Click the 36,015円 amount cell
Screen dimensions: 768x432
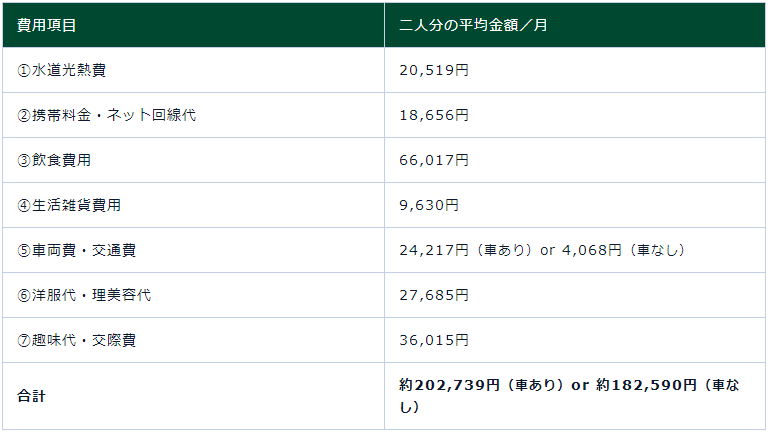pyautogui.click(x=433, y=340)
